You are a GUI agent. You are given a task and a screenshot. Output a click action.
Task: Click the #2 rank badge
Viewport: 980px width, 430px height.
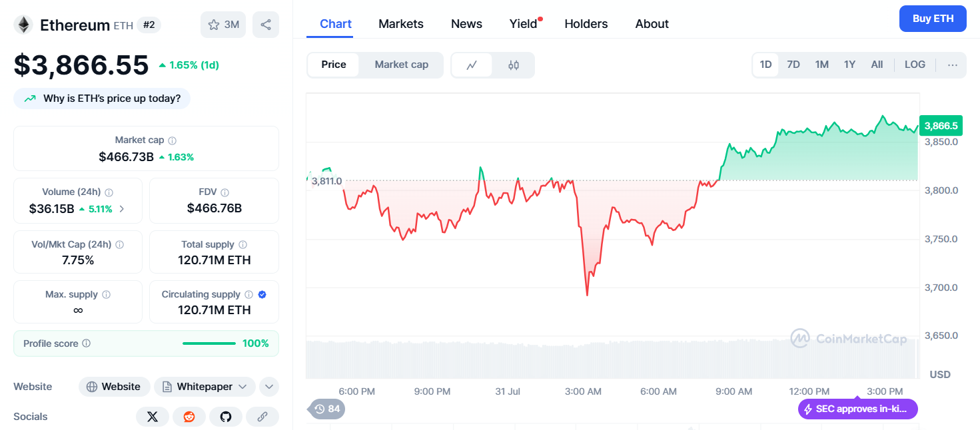[x=149, y=25]
